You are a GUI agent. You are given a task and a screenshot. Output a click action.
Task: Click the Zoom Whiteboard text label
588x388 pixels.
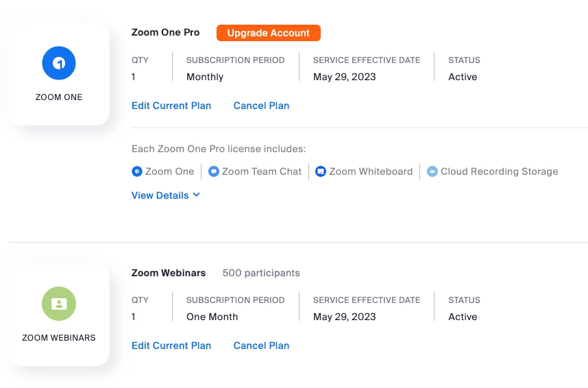(371, 171)
